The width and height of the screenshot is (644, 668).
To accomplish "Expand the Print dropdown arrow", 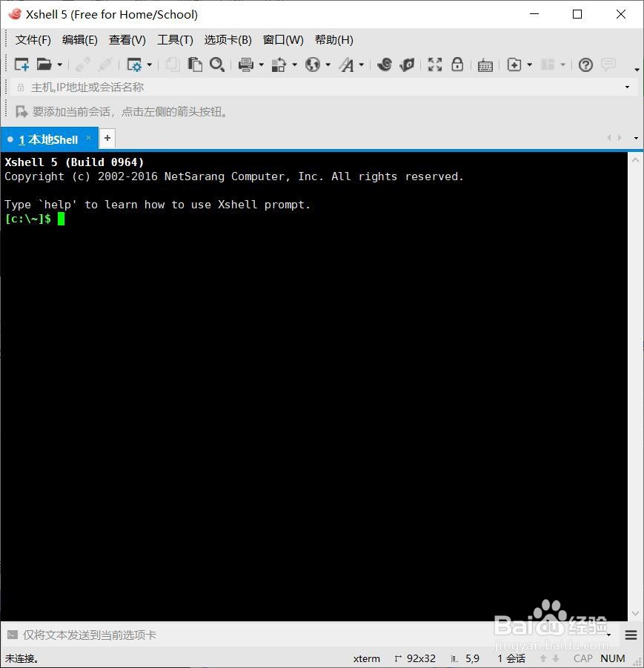I will click(x=261, y=65).
